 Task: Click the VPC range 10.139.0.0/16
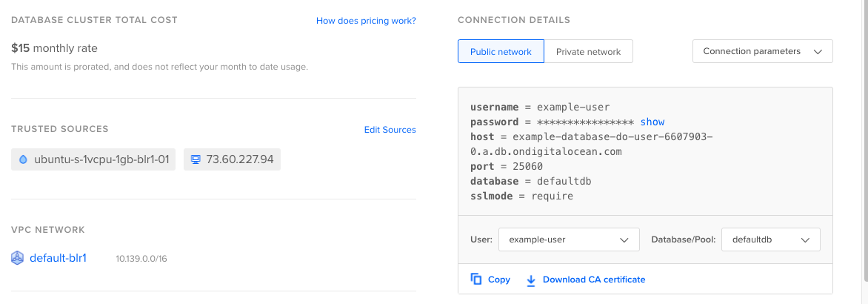pos(141,259)
